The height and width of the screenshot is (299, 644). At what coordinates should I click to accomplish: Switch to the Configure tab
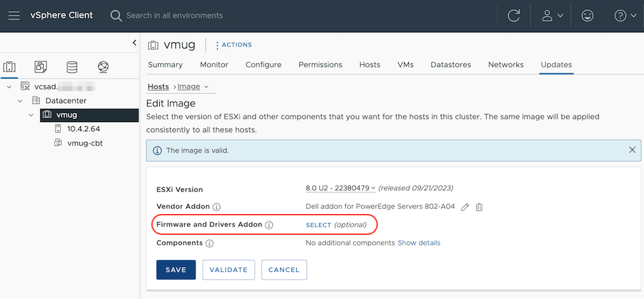tap(264, 65)
